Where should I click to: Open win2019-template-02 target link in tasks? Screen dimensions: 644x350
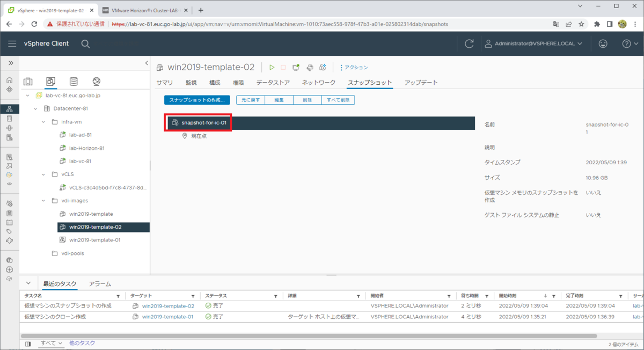[x=168, y=306]
